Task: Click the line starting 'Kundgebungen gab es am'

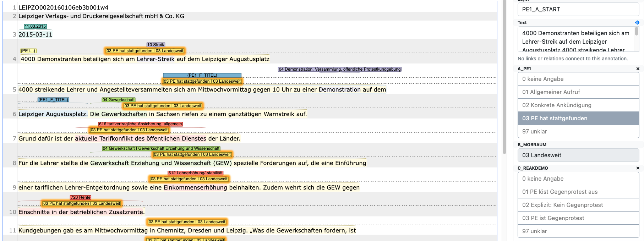Action: tap(187, 230)
